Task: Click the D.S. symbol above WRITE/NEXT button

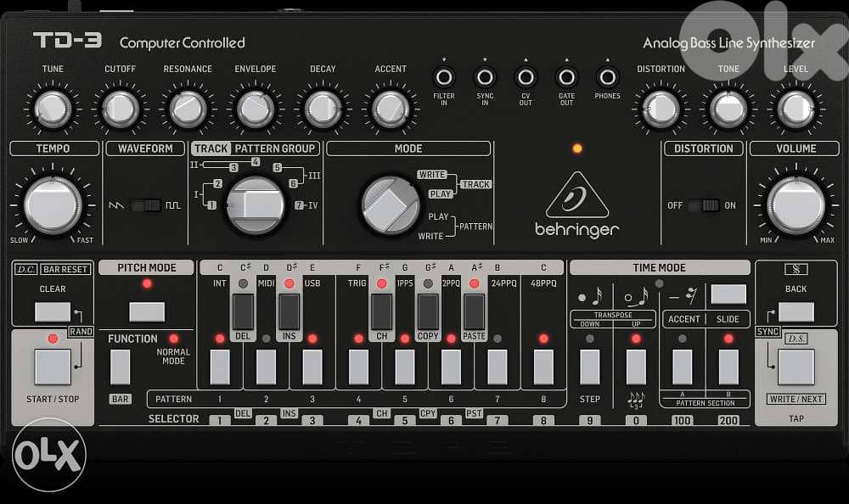Action: tap(796, 339)
